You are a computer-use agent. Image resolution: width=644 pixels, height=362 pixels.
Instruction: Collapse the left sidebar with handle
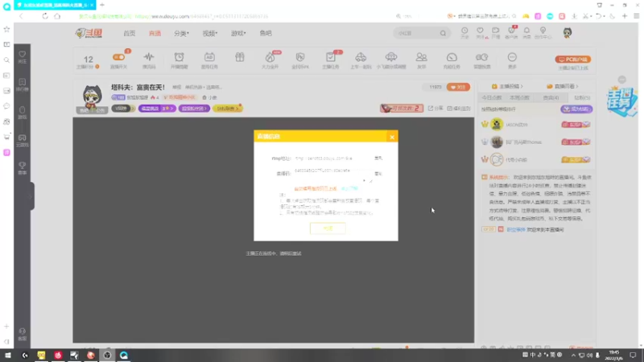click(31, 196)
